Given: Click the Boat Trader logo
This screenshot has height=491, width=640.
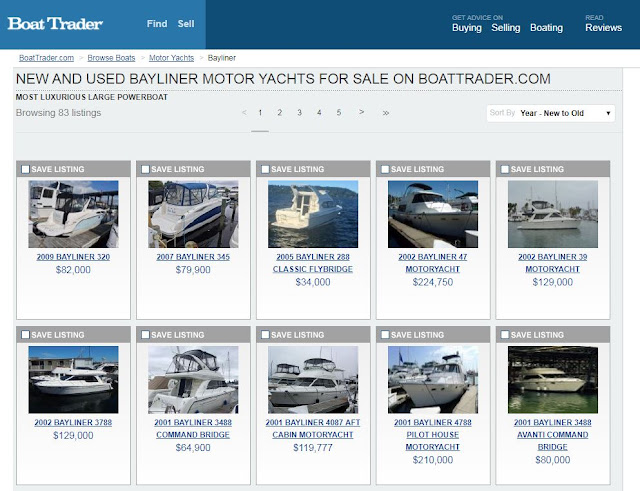Looking at the screenshot, I should tap(55, 24).
